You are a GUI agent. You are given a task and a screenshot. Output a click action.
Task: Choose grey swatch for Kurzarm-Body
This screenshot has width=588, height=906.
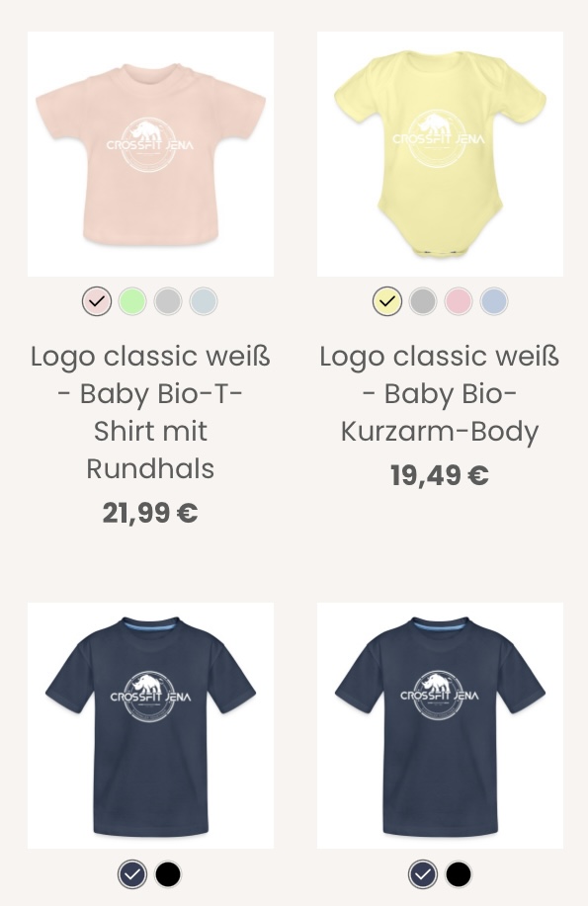[423, 301]
